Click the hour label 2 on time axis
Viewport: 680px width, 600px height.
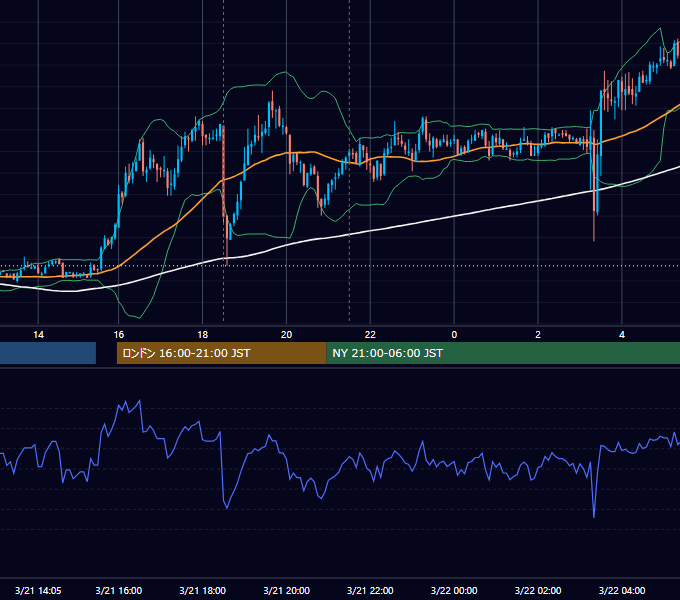point(538,335)
